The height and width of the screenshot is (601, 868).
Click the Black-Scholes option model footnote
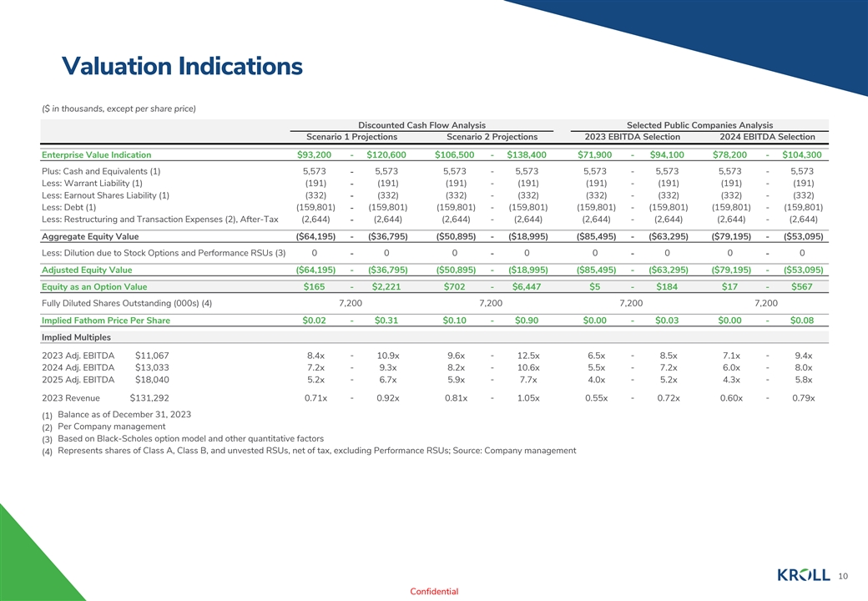click(190, 438)
